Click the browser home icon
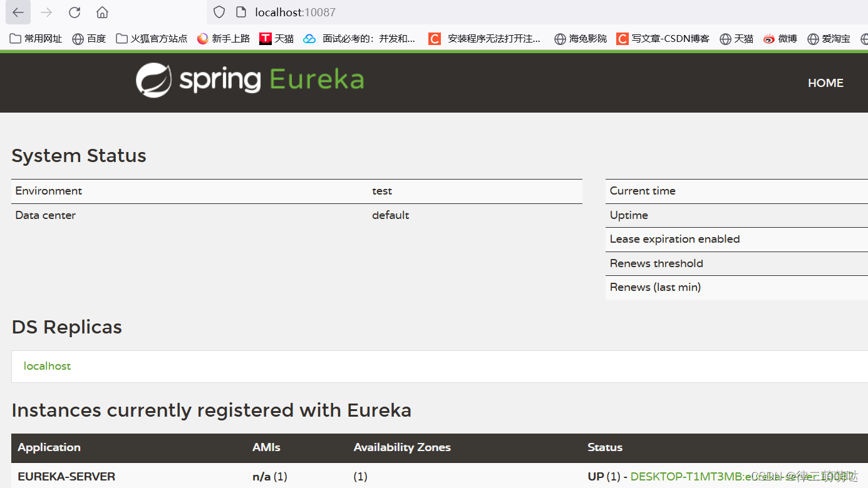 tap(101, 12)
